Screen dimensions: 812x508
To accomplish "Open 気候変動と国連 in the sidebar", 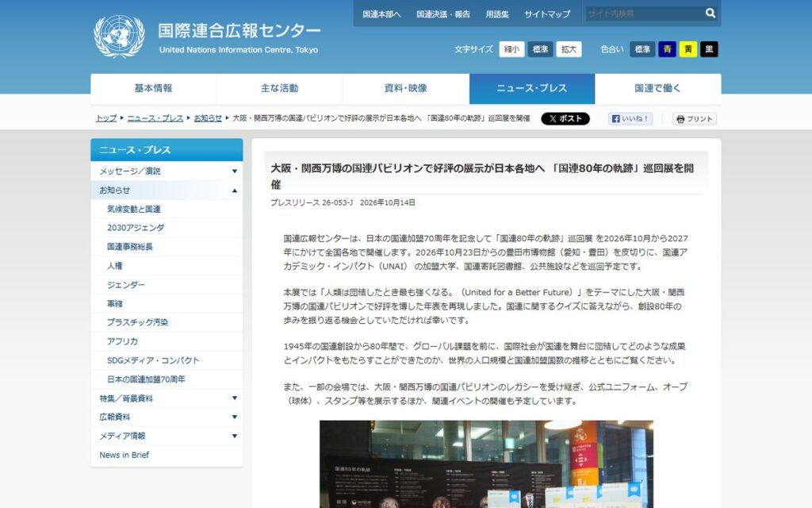I will click(133, 209).
